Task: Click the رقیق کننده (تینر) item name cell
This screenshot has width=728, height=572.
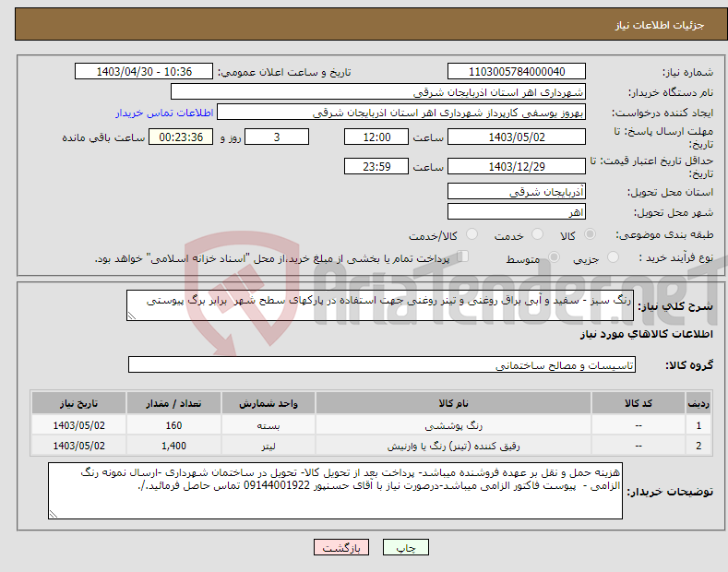Action: (453, 446)
